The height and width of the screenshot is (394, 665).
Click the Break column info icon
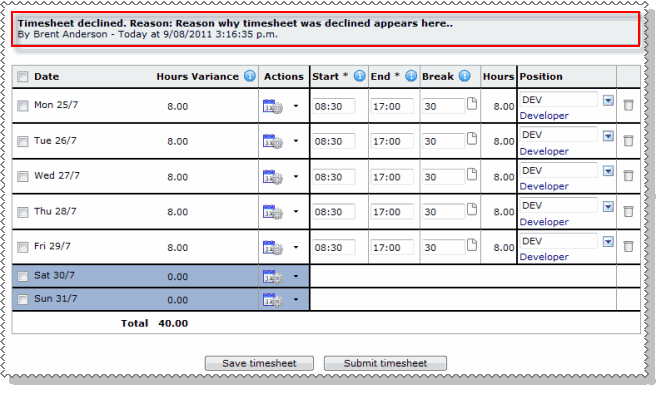(465, 76)
